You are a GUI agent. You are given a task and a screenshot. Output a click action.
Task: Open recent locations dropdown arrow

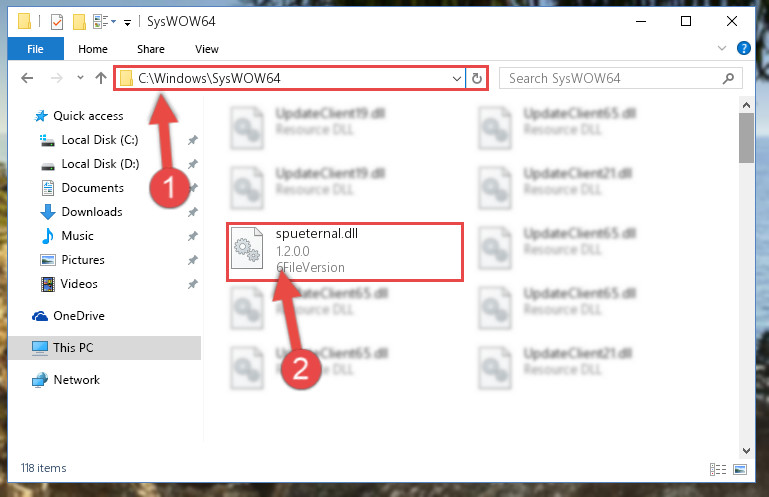pyautogui.click(x=80, y=78)
